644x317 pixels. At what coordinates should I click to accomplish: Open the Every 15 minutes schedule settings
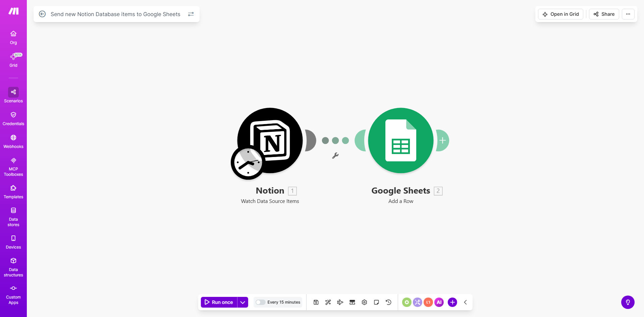284,302
